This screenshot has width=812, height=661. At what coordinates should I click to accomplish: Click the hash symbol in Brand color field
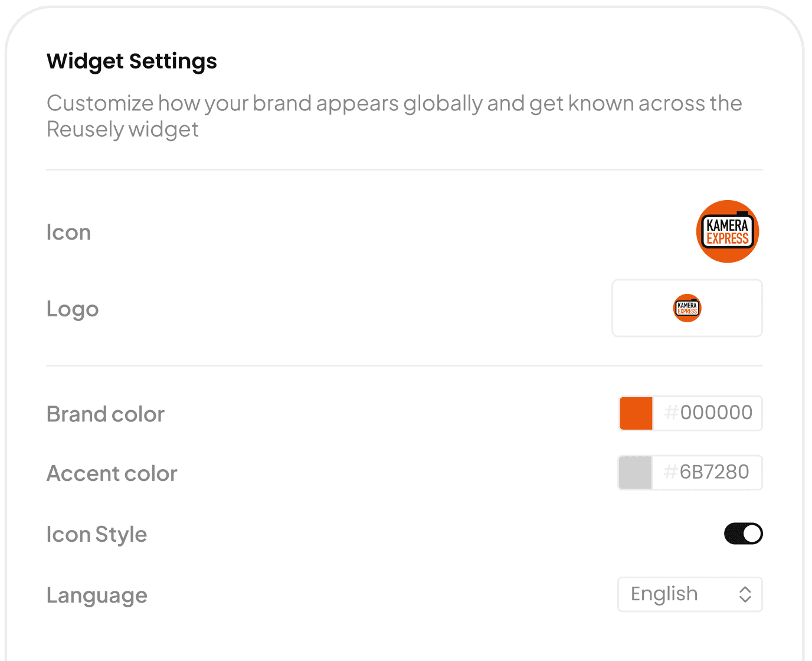point(672,413)
